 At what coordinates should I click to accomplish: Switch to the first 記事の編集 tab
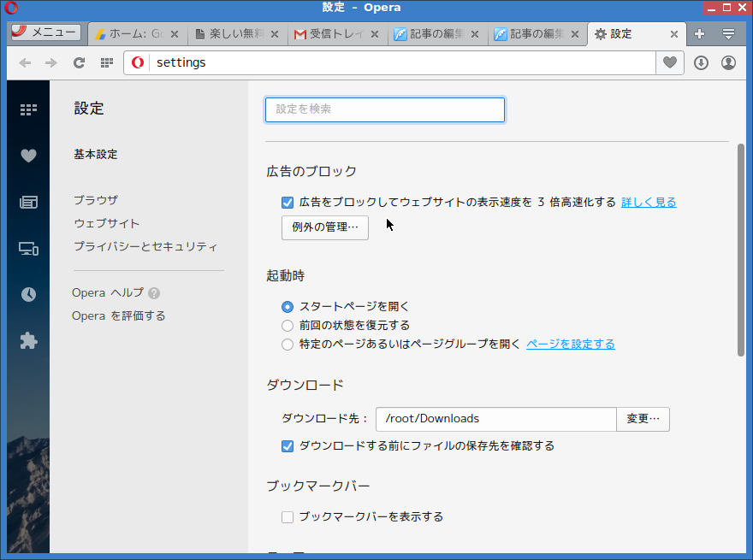tap(437, 34)
